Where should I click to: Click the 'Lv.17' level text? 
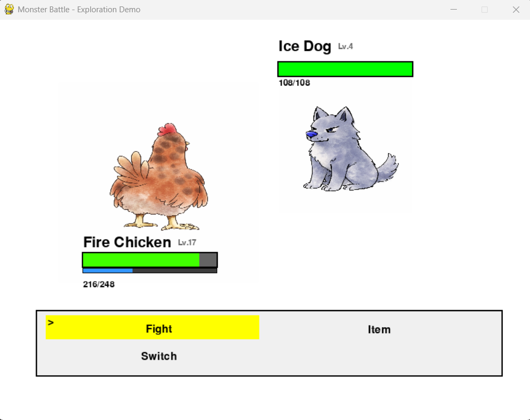pos(187,243)
